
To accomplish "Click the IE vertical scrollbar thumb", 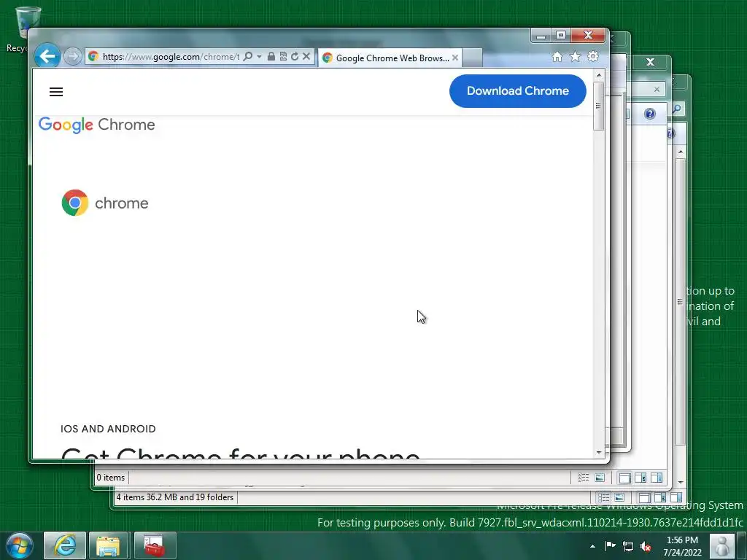I will pyautogui.click(x=599, y=105).
